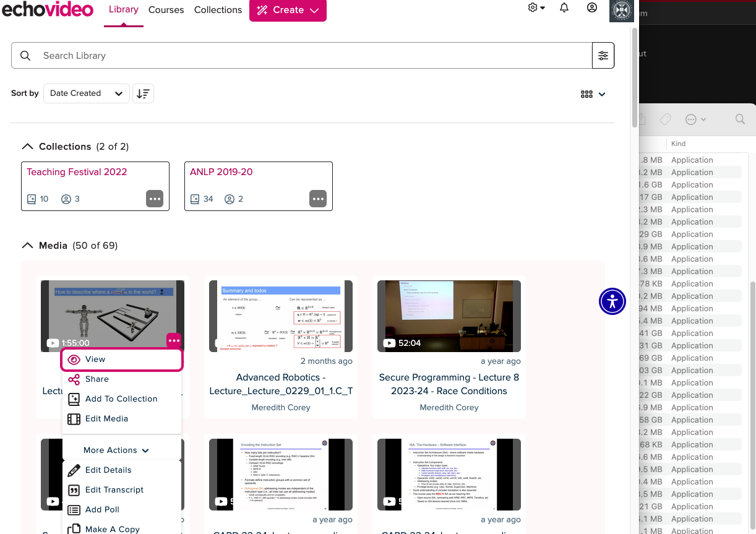Open Teaching Festival 2022 options menu
The width and height of the screenshot is (756, 534).
click(x=155, y=199)
